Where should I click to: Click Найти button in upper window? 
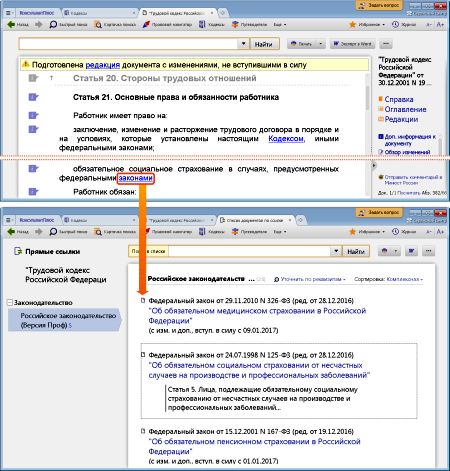pyautogui.click(x=263, y=44)
